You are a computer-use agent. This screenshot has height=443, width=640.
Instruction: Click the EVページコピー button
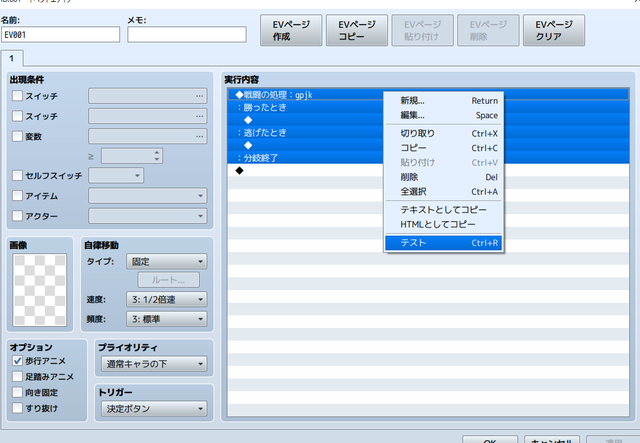[357, 30]
